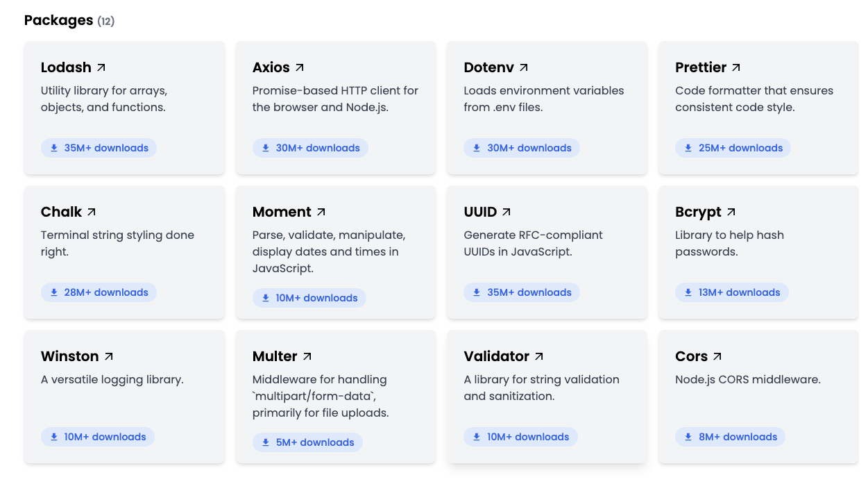Click "Generate RFC-compliant UUIDs" description
Viewport: 868px width, 491px height.
pos(534,243)
